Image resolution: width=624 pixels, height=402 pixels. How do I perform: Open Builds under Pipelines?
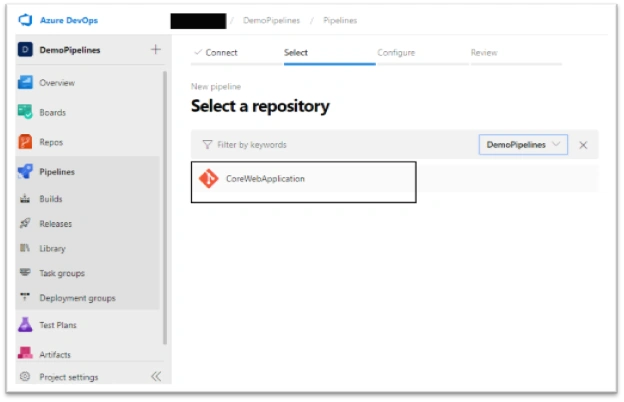tap(51, 199)
